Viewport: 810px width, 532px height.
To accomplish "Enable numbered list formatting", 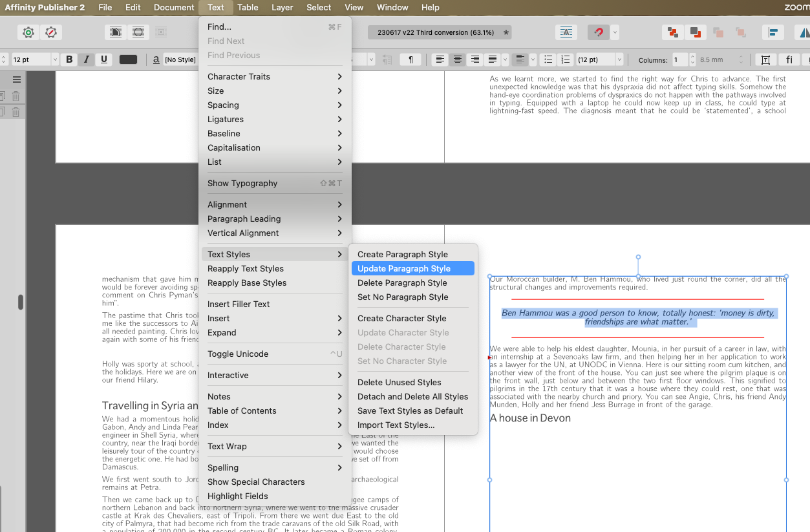I will 566,59.
